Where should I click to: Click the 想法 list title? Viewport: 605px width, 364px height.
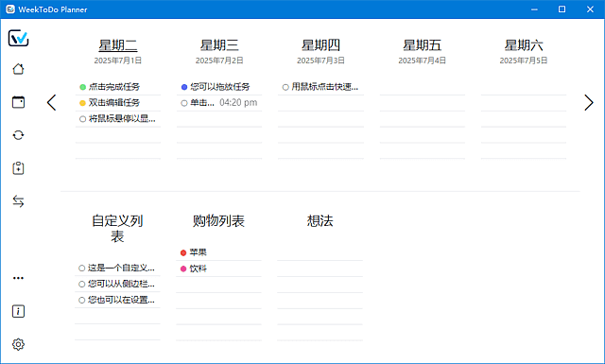tap(320, 221)
